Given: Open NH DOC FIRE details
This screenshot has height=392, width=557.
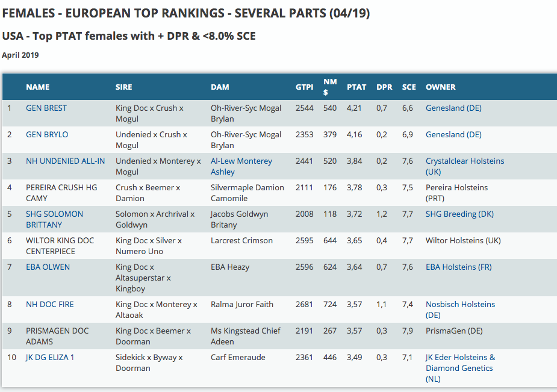Looking at the screenshot, I should click(x=50, y=305).
